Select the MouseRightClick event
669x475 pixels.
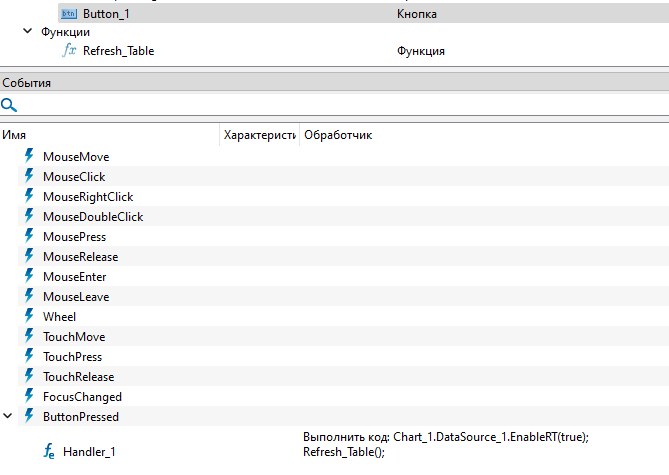click(88, 197)
